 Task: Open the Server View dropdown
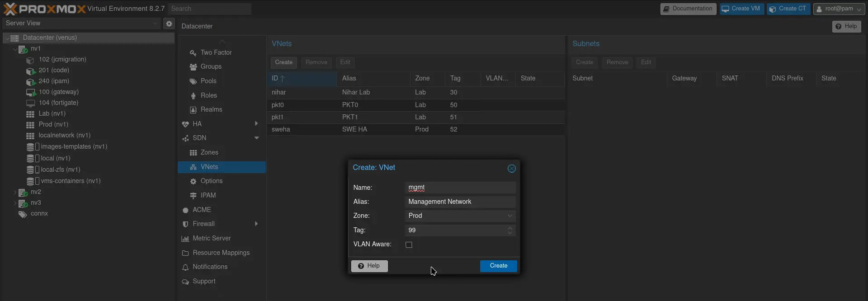tap(155, 24)
